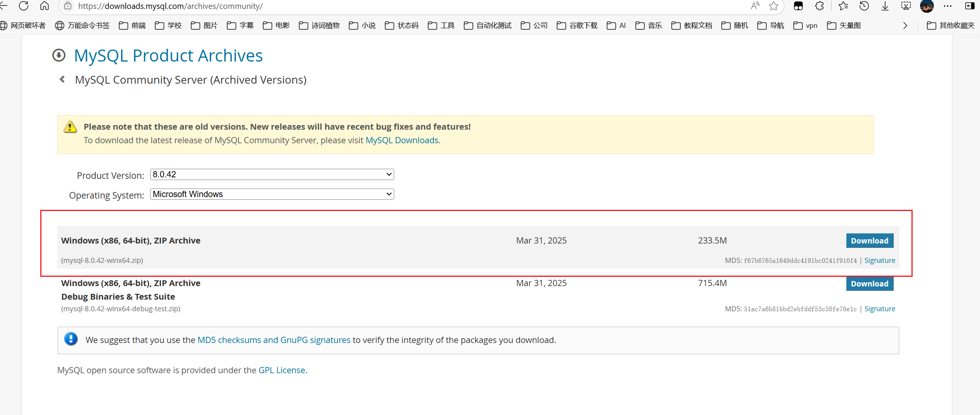The width and height of the screenshot is (980, 415).
Task: Open the 电影 bookmarks folder
Action: click(276, 26)
